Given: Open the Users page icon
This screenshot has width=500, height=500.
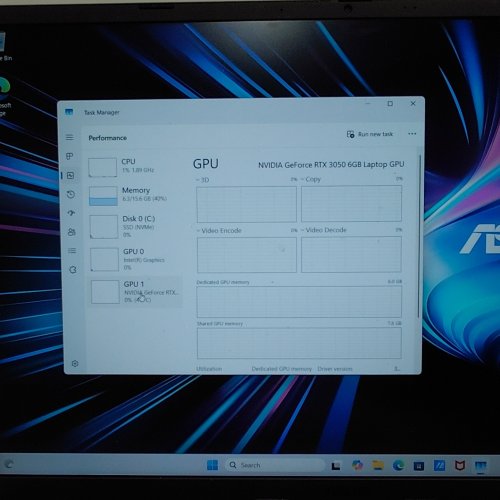Looking at the screenshot, I should [71, 232].
